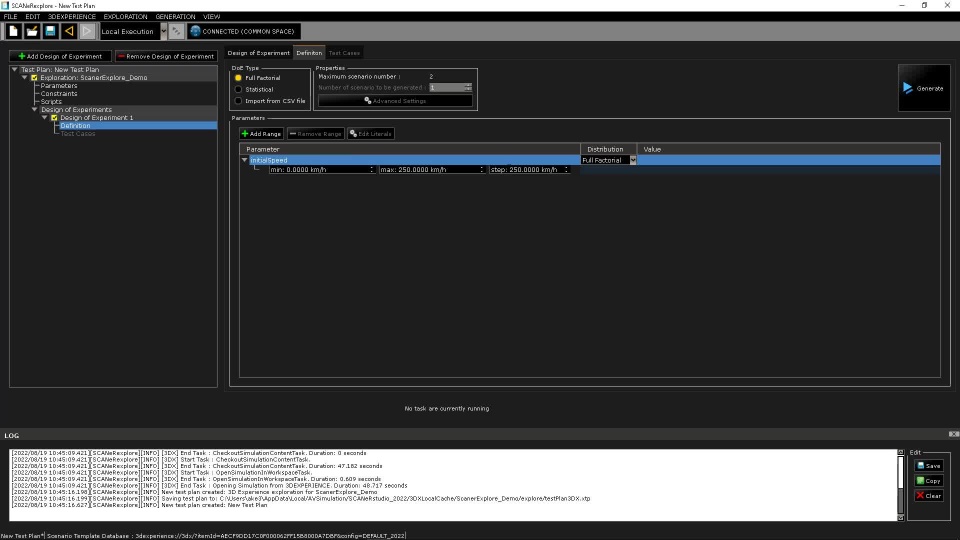Screen dimensions: 960x540
Task: Collapse the Design of Experiment 1 node
Action: point(44,118)
